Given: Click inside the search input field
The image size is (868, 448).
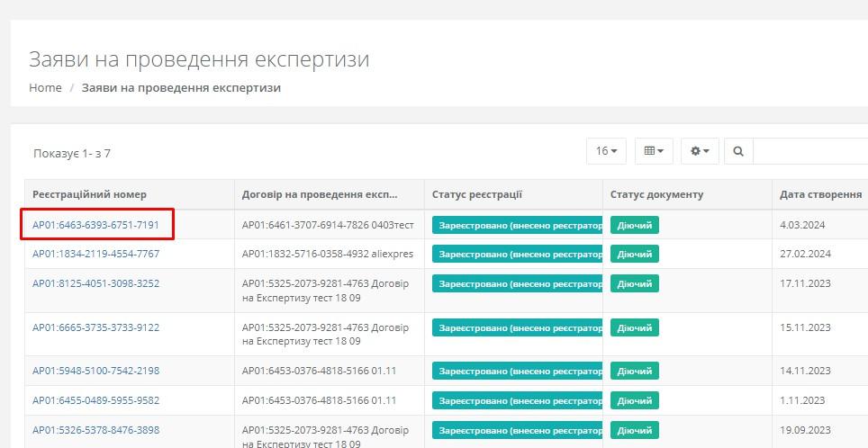Looking at the screenshot, I should (x=810, y=151).
